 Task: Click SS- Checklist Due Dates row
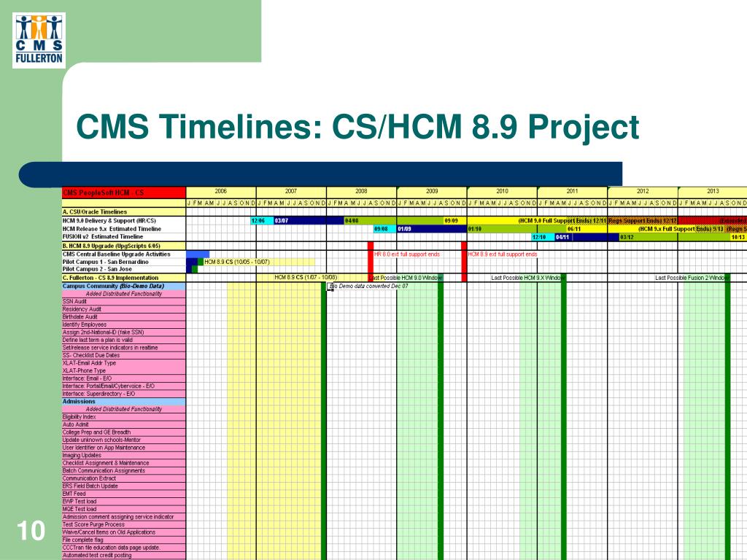point(124,355)
